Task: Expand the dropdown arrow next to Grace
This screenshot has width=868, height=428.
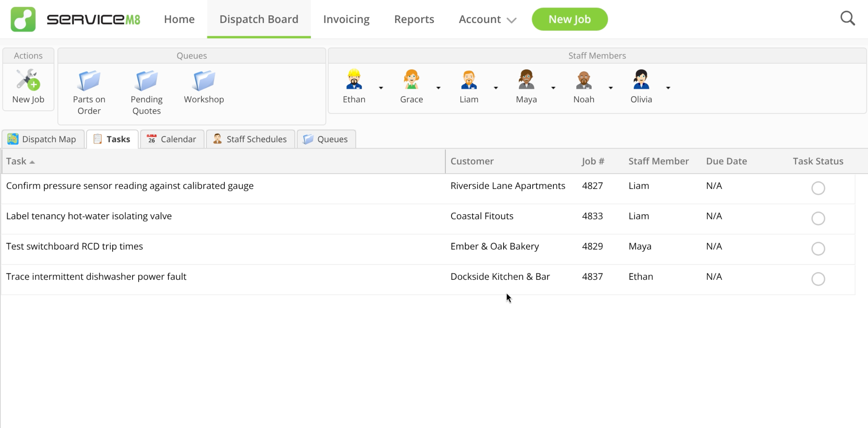Action: tap(438, 88)
